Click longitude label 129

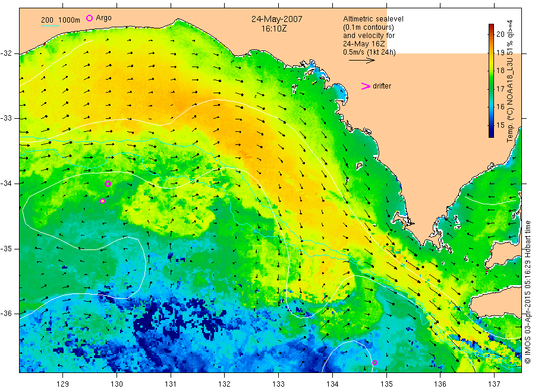(63, 384)
